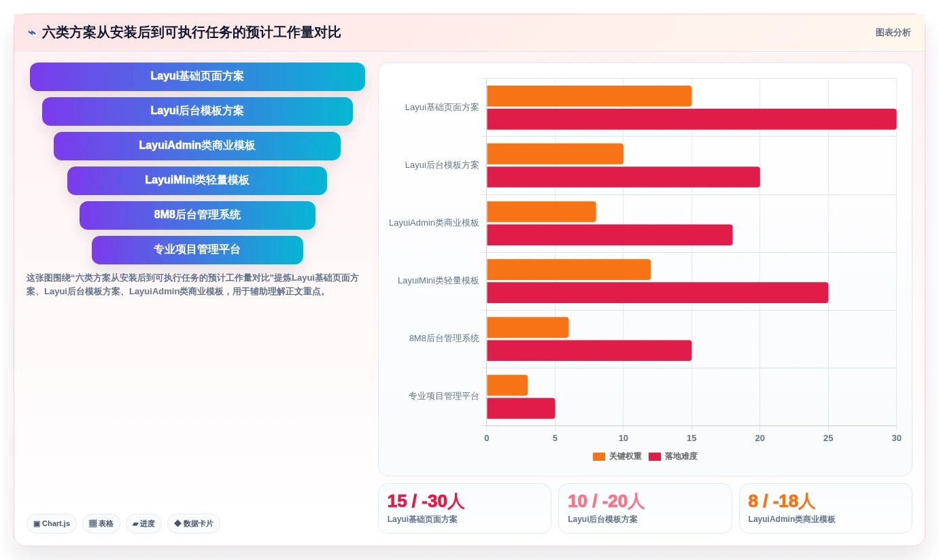Click the description paragraph under the funnel
939x560 pixels.
pos(192,285)
